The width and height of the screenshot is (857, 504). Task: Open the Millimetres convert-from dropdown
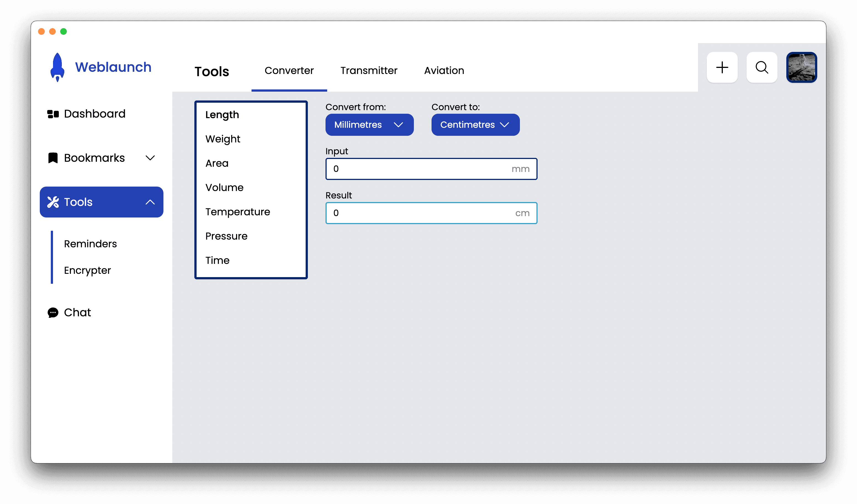click(x=369, y=125)
